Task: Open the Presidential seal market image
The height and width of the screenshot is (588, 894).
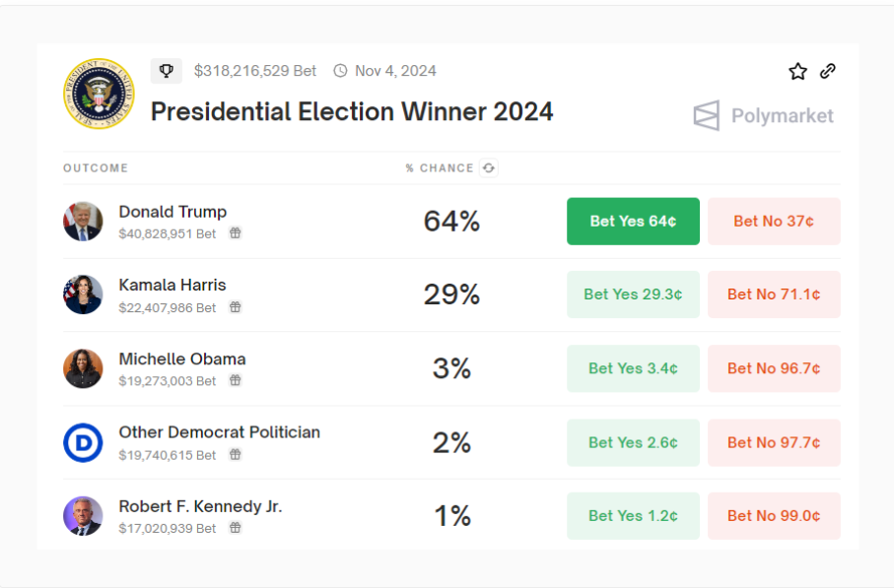Action: (x=99, y=94)
